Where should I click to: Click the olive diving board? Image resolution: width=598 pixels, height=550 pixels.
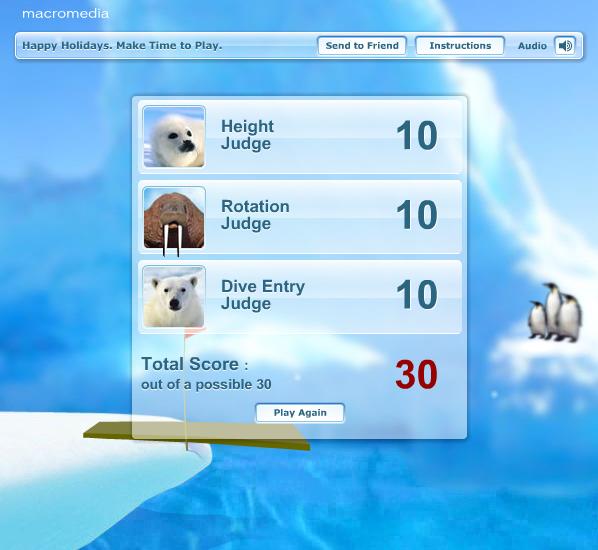tap(196, 436)
